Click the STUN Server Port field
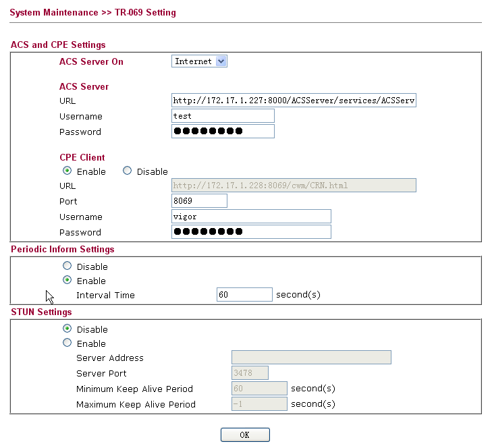Viewport: 490px width, 448px height. pyautogui.click(x=250, y=372)
